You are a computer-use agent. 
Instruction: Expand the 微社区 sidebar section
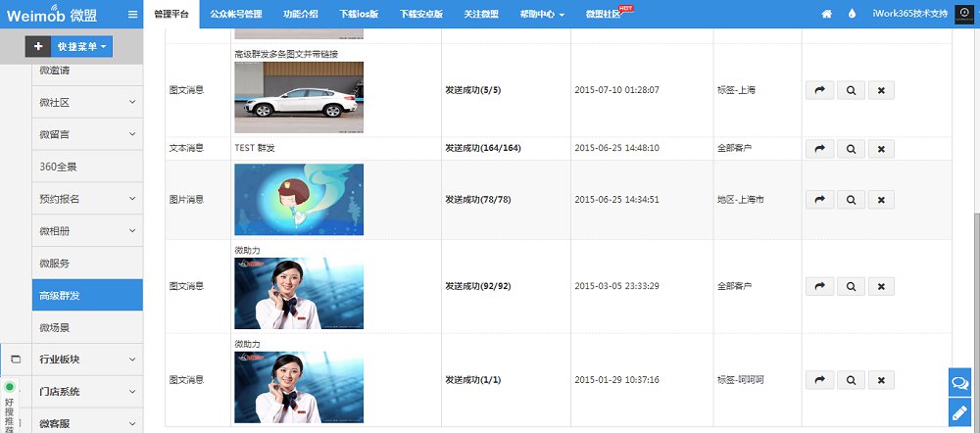coord(87,102)
